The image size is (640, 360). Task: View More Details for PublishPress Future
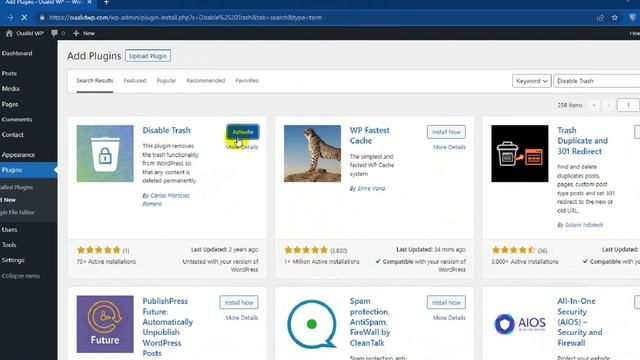pyautogui.click(x=242, y=318)
